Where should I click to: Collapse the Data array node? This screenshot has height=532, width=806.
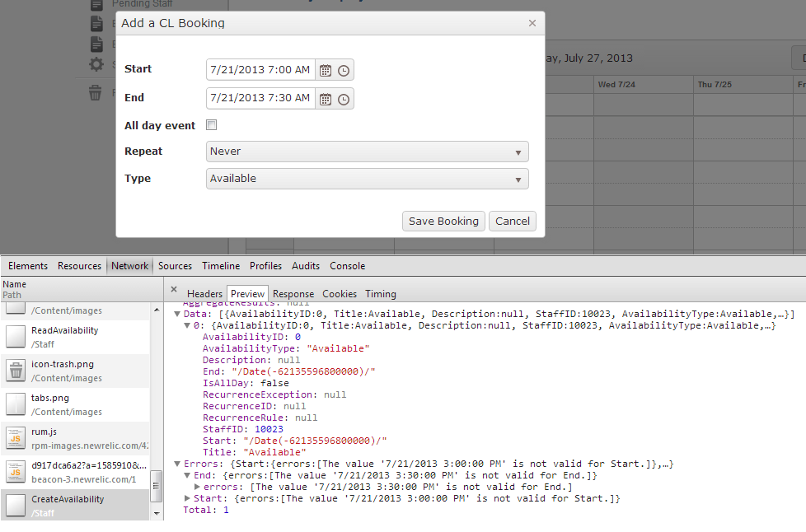[x=177, y=314]
